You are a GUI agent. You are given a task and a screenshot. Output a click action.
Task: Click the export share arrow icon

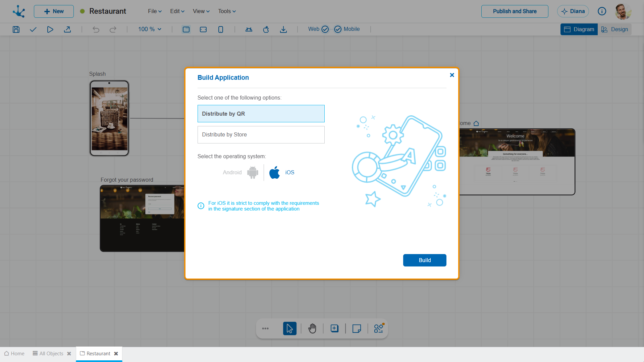coord(67,29)
